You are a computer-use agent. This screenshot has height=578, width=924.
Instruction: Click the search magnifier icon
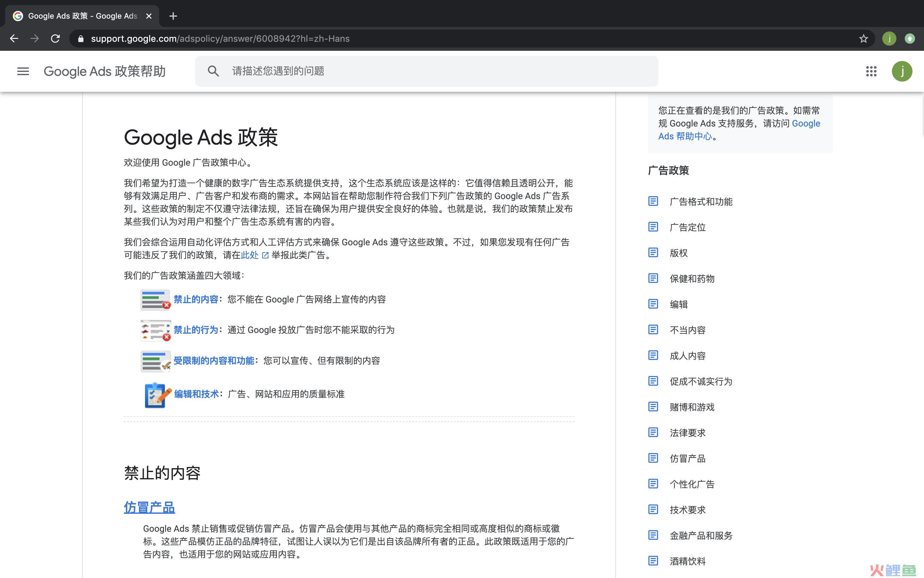tap(213, 71)
